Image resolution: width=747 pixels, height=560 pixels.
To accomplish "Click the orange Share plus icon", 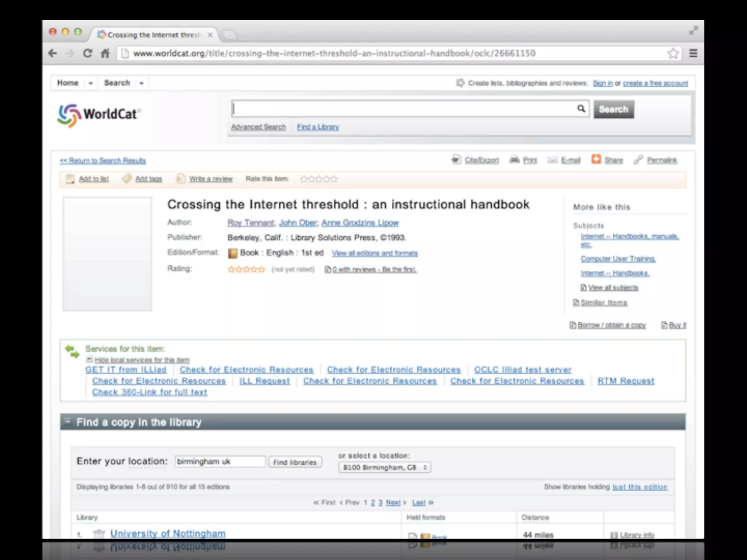I will coord(596,159).
